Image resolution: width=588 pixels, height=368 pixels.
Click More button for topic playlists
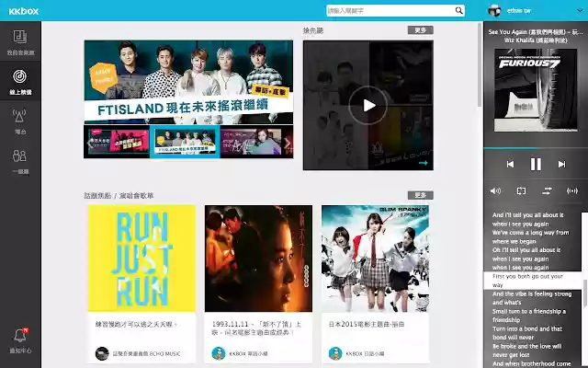pos(421,195)
